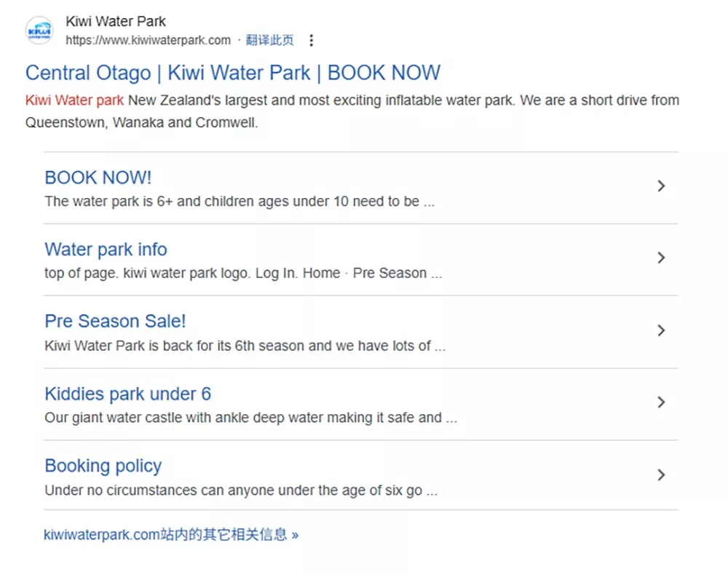This screenshot has width=728, height=575.
Task: Expand more options for this search result
Action: 312,41
